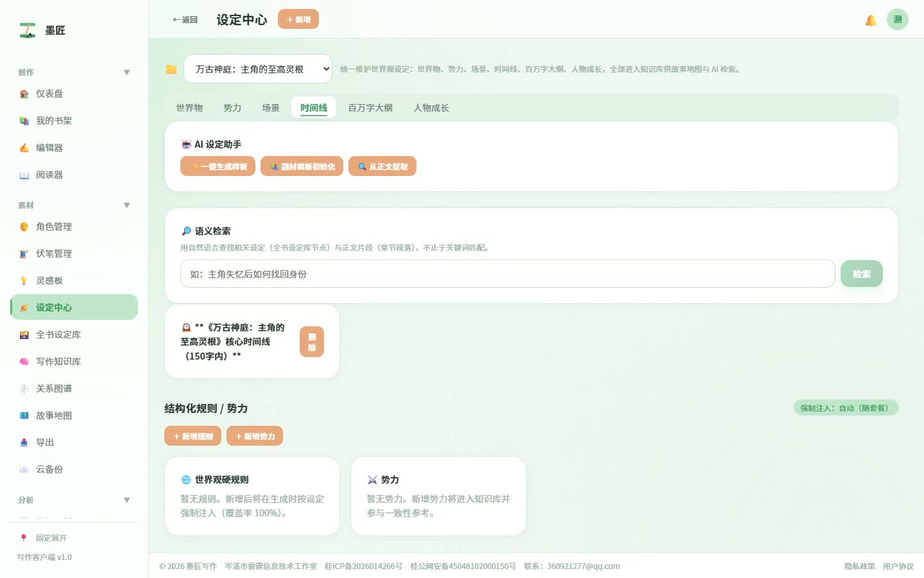Switch to the 人物成长 tab

431,108
